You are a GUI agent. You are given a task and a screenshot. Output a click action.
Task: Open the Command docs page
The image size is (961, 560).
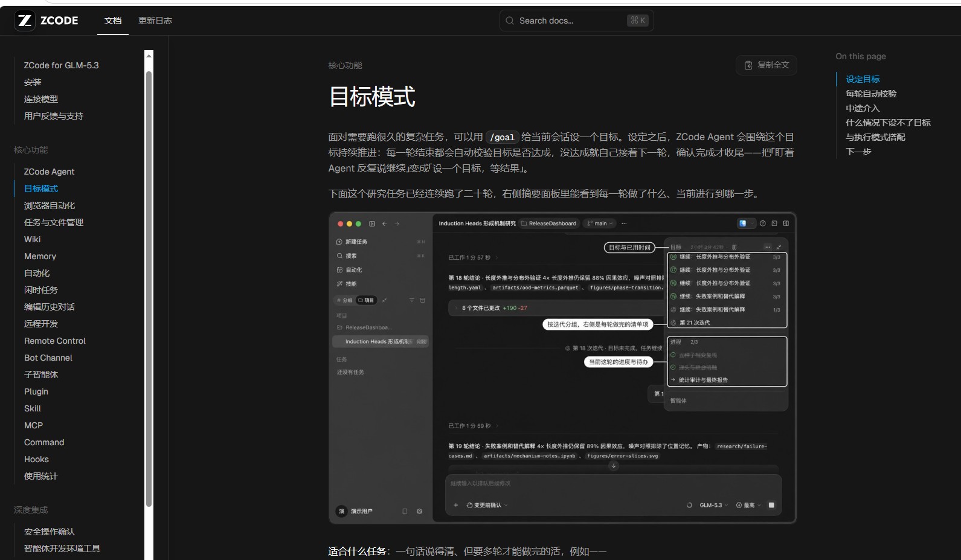click(44, 442)
